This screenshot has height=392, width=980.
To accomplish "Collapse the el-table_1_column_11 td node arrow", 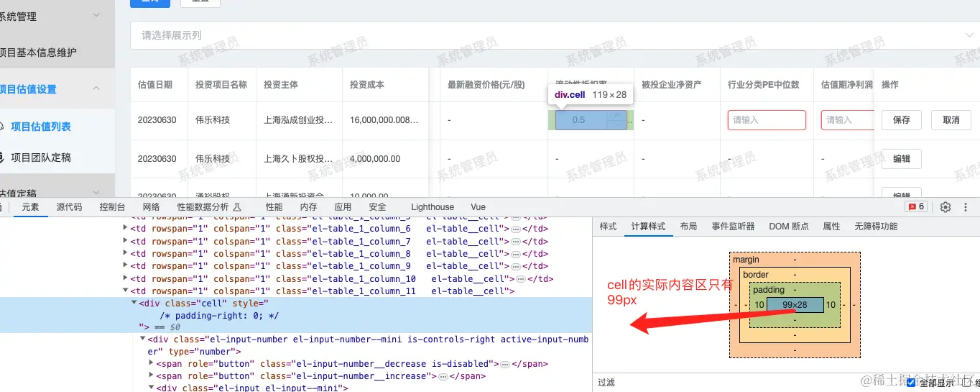I will click(x=126, y=291).
